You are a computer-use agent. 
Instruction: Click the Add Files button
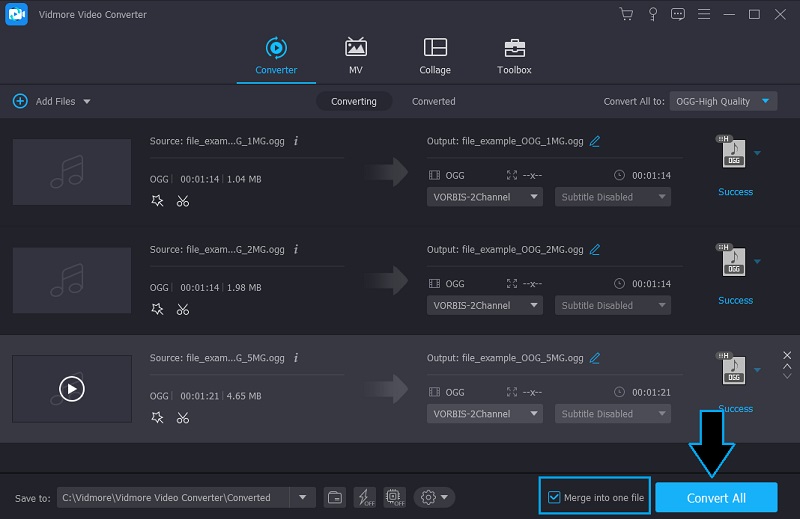(x=51, y=101)
